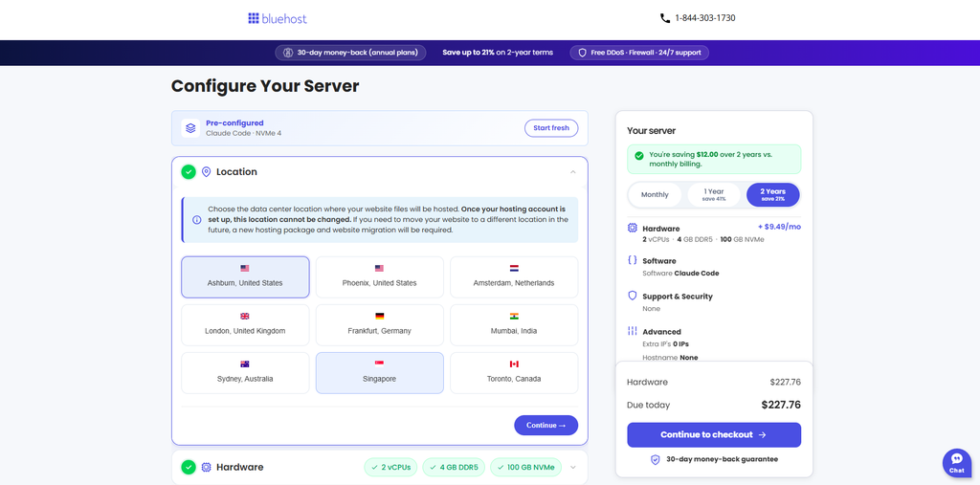Select Singapore location card
This screenshot has width=980, height=485.
coord(379,373)
